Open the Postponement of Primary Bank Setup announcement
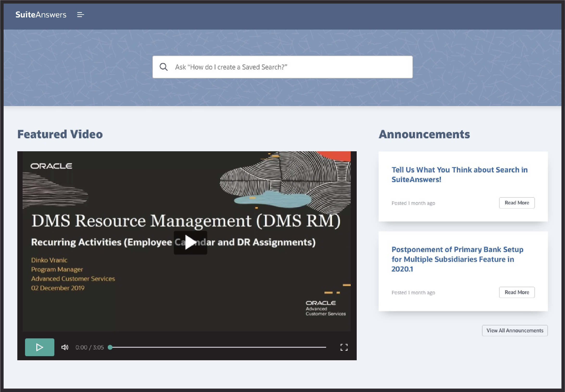565x392 pixels. (457, 259)
